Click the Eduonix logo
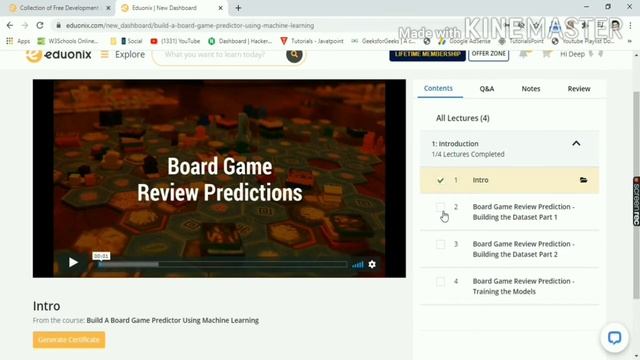 click(59, 54)
